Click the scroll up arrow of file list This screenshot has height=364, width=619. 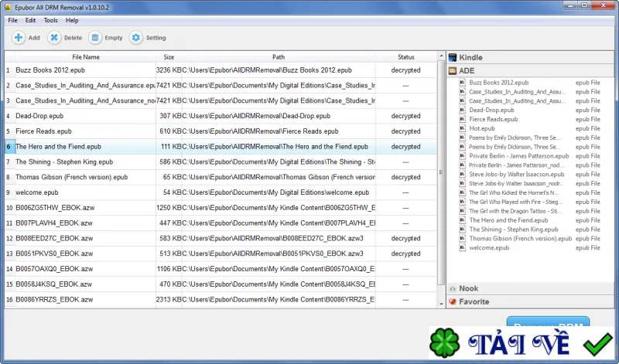click(441, 56)
